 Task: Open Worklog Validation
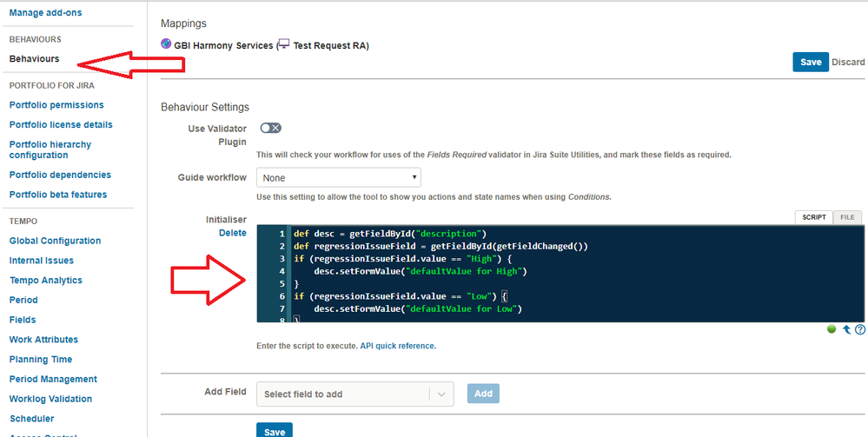click(x=51, y=399)
